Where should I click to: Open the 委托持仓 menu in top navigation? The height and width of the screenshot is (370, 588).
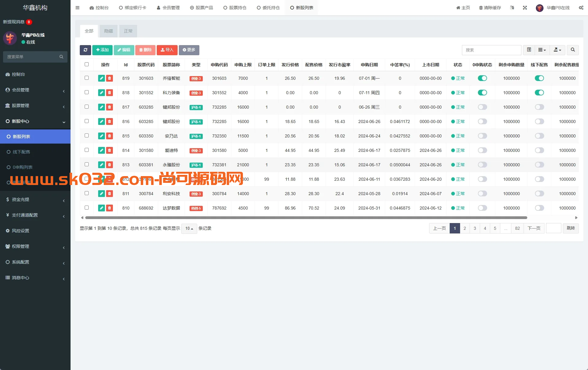coord(268,8)
